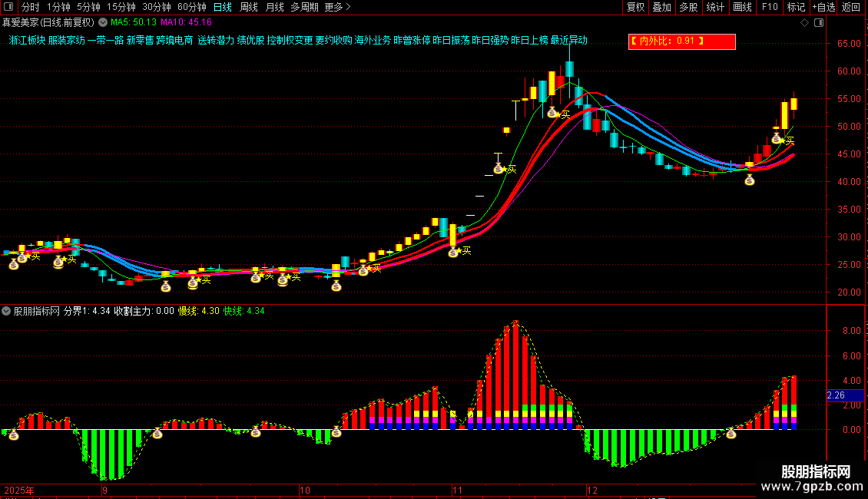Image resolution: width=868 pixels, height=499 pixels.
Task: Open the 多周期 multi-period view
Action: pos(304,7)
